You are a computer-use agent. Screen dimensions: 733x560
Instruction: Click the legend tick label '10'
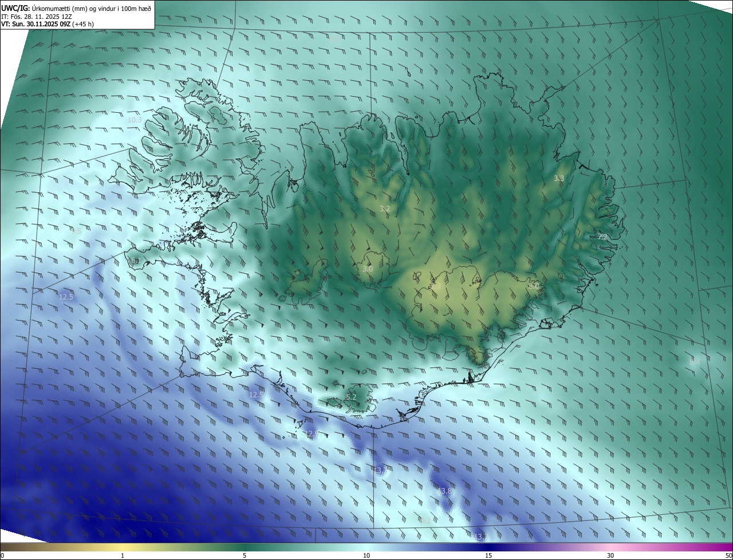366,555
